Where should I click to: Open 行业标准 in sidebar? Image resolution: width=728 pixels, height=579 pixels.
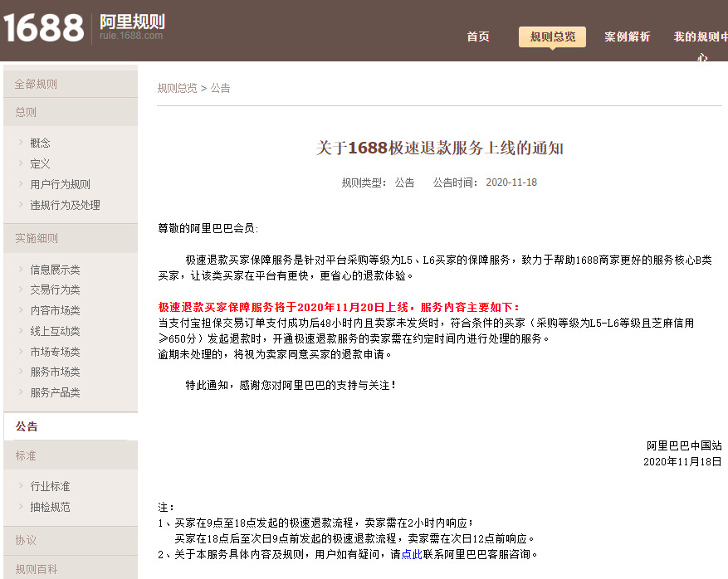click(x=50, y=486)
